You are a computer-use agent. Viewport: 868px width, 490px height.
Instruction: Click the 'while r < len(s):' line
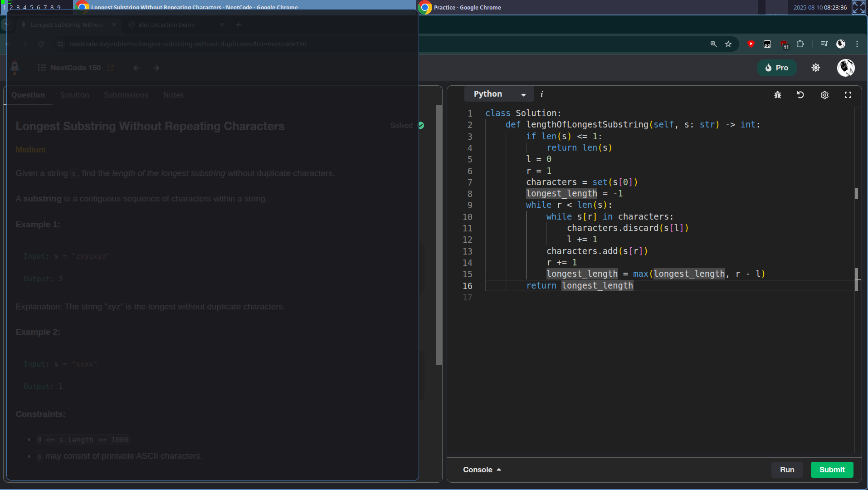(569, 205)
